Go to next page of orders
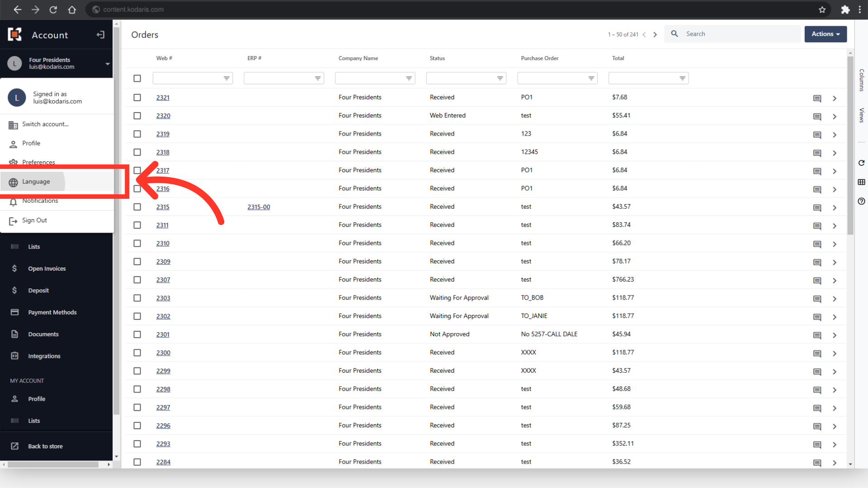The image size is (868, 488). pyautogui.click(x=655, y=34)
